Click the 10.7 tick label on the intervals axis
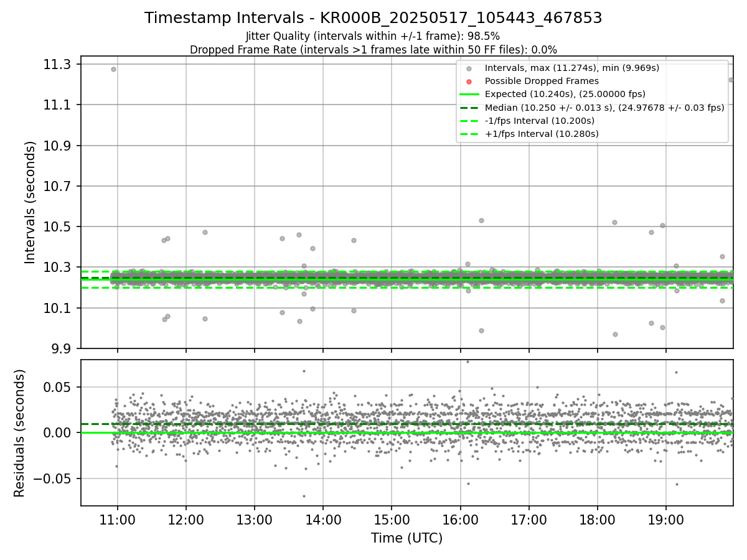 click(59, 187)
